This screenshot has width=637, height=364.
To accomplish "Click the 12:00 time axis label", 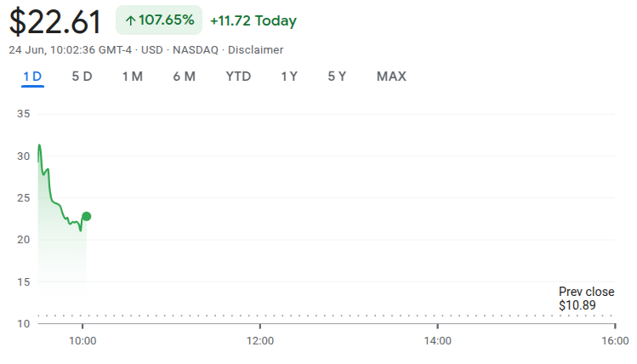I will (259, 340).
